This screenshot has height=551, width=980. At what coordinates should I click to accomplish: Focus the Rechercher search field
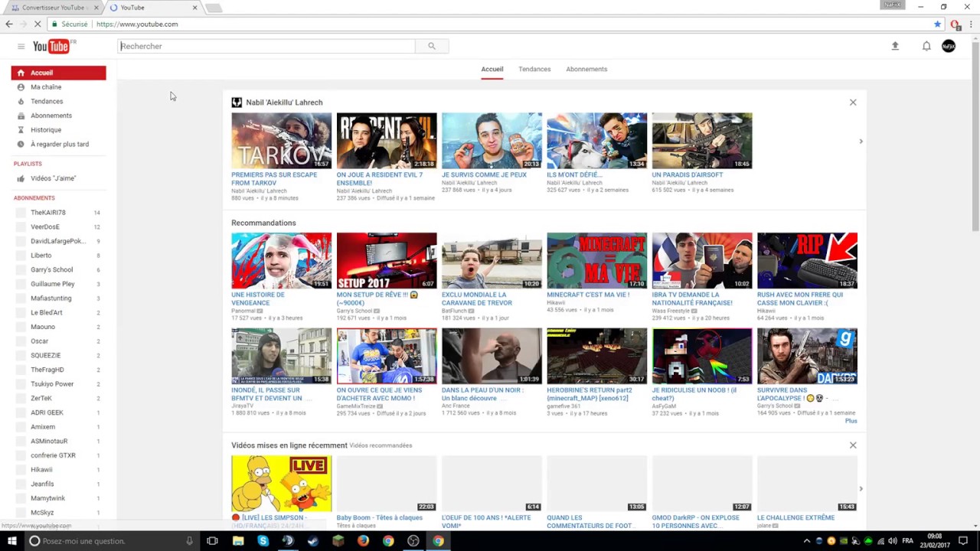(x=267, y=46)
